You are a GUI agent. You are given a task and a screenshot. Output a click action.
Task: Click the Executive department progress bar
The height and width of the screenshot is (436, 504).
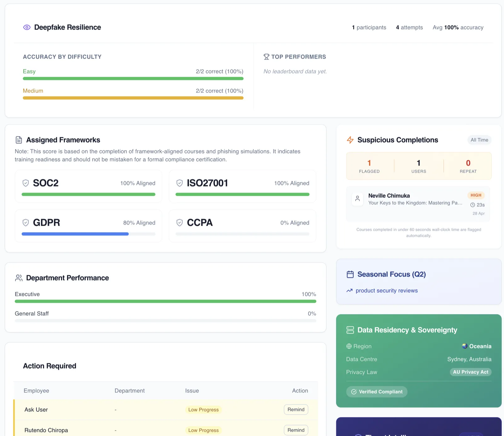(x=165, y=301)
